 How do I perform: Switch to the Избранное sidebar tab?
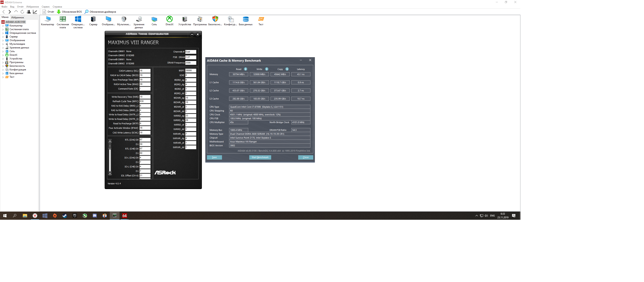point(17,17)
